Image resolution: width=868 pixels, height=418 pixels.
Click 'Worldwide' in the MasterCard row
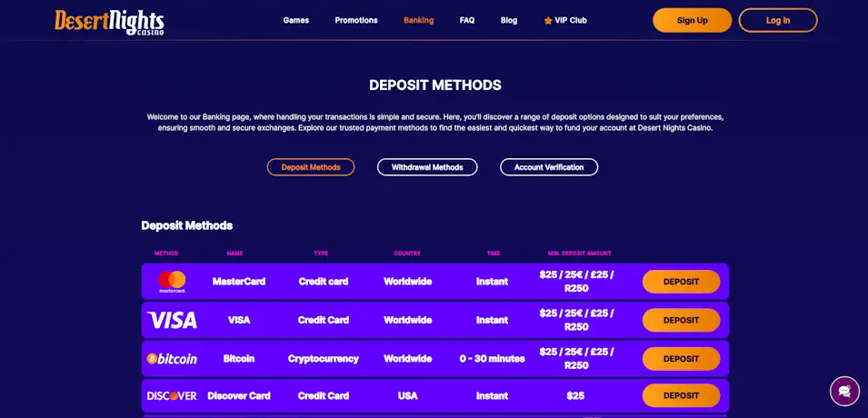[407, 282]
